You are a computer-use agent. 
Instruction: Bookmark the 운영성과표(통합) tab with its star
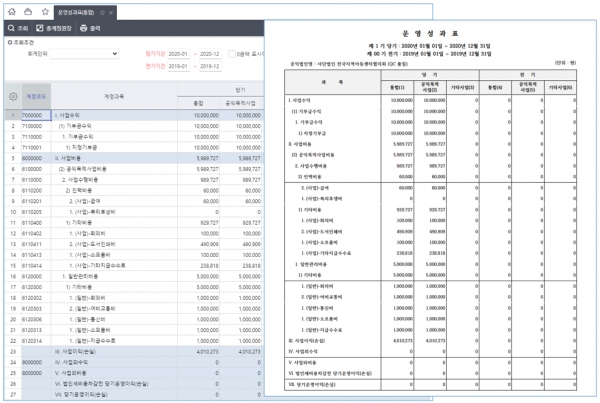tap(102, 13)
